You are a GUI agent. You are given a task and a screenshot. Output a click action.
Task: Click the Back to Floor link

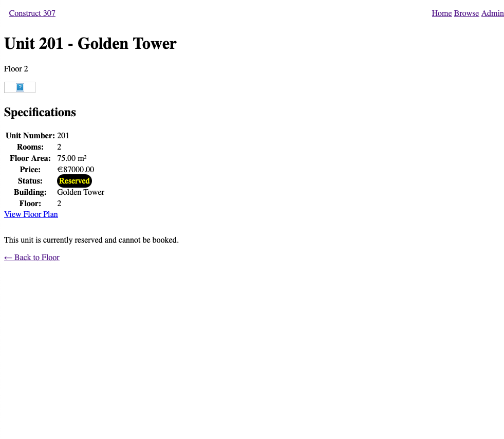[x=32, y=258]
